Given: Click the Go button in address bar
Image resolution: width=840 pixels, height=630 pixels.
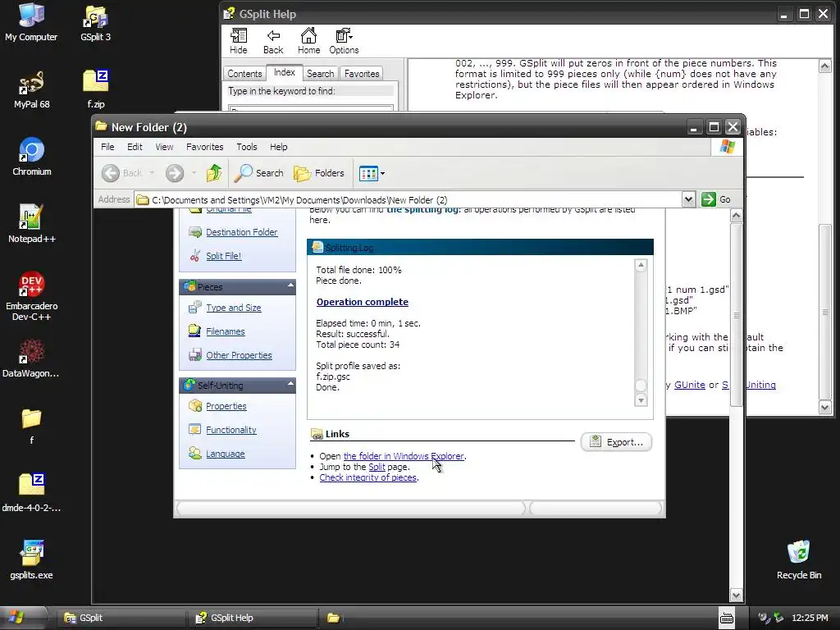Looking at the screenshot, I should (x=715, y=199).
